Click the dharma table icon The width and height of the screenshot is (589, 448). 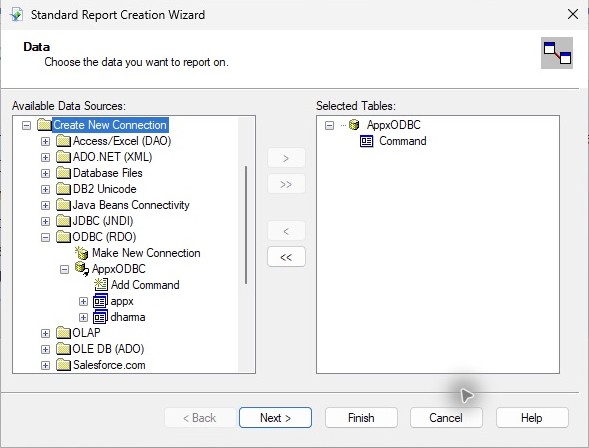point(100,317)
